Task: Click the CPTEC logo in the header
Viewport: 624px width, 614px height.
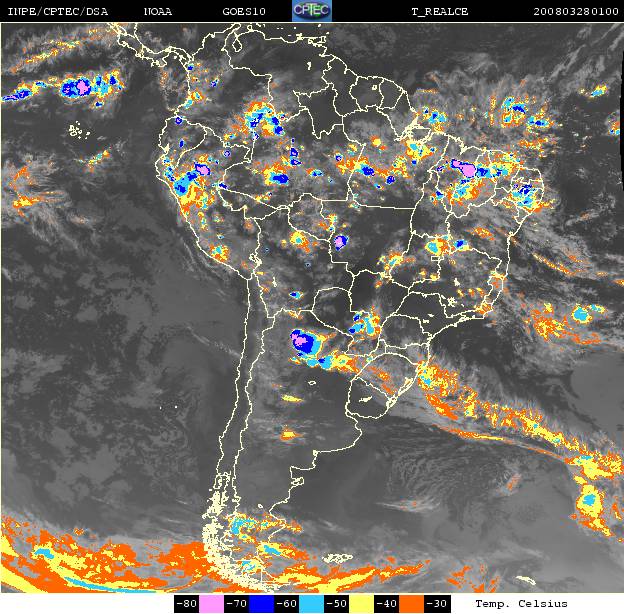Action: [311, 11]
